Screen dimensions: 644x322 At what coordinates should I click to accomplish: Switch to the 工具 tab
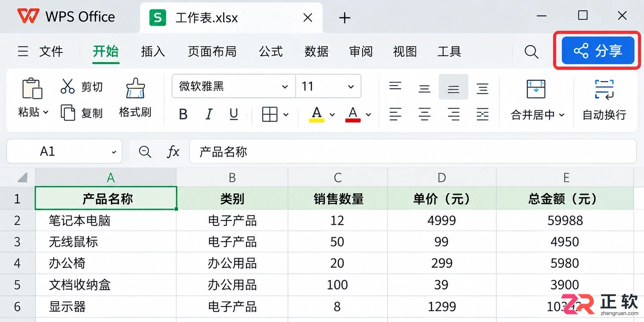449,51
